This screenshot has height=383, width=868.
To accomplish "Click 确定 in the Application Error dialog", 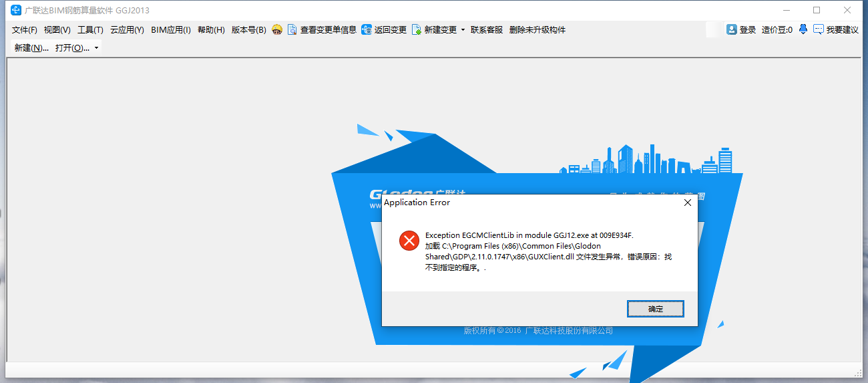I will 656,309.
